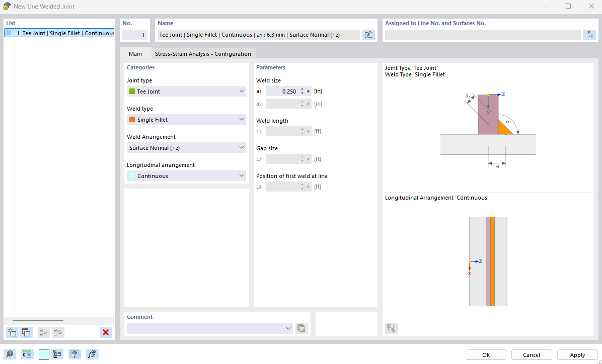Image resolution: width=602 pixels, height=364 pixels.
Task: Close the New Line Welded Joint dialog
Action: click(591, 6)
